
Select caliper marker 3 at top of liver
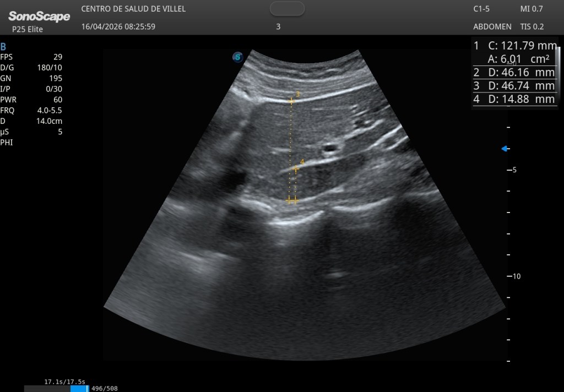click(292, 101)
